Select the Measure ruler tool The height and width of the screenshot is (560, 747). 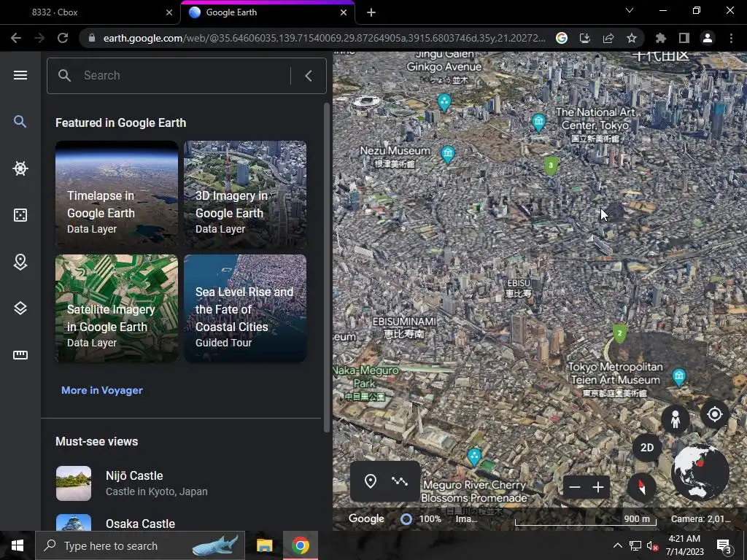click(20, 355)
